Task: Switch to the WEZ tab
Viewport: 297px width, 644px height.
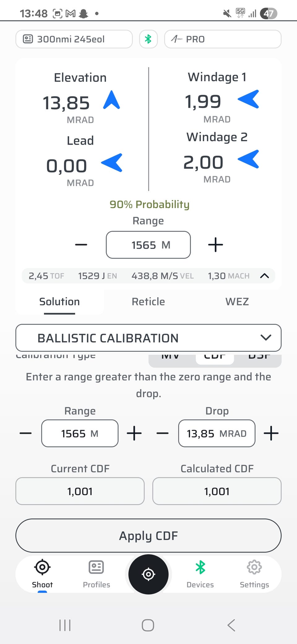Action: point(237,302)
